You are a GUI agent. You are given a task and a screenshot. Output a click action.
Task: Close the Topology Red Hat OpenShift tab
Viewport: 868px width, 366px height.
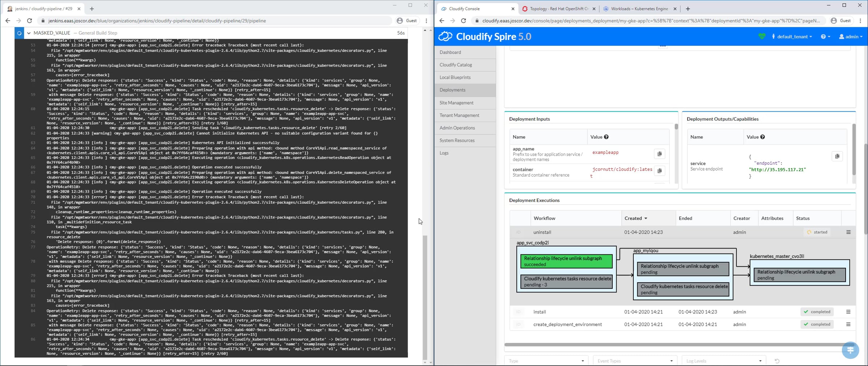click(594, 9)
